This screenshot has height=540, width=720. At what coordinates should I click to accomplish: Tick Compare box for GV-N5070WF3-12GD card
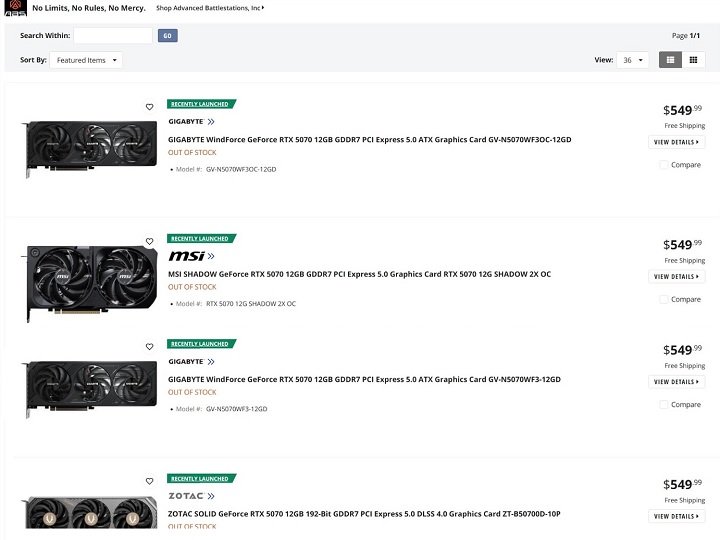tap(664, 405)
